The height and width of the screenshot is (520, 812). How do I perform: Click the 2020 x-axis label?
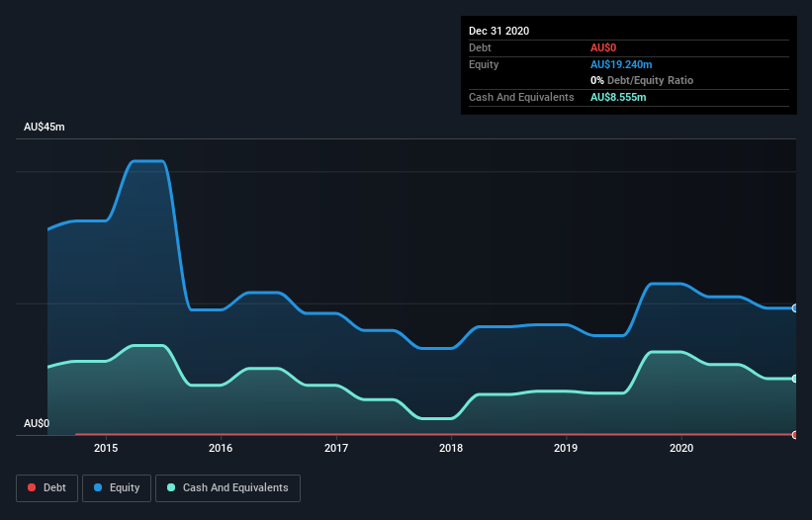click(x=681, y=448)
